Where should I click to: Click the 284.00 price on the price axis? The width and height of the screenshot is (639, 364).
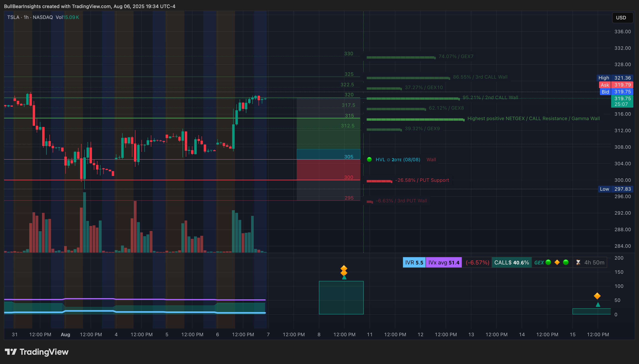pyautogui.click(x=622, y=246)
